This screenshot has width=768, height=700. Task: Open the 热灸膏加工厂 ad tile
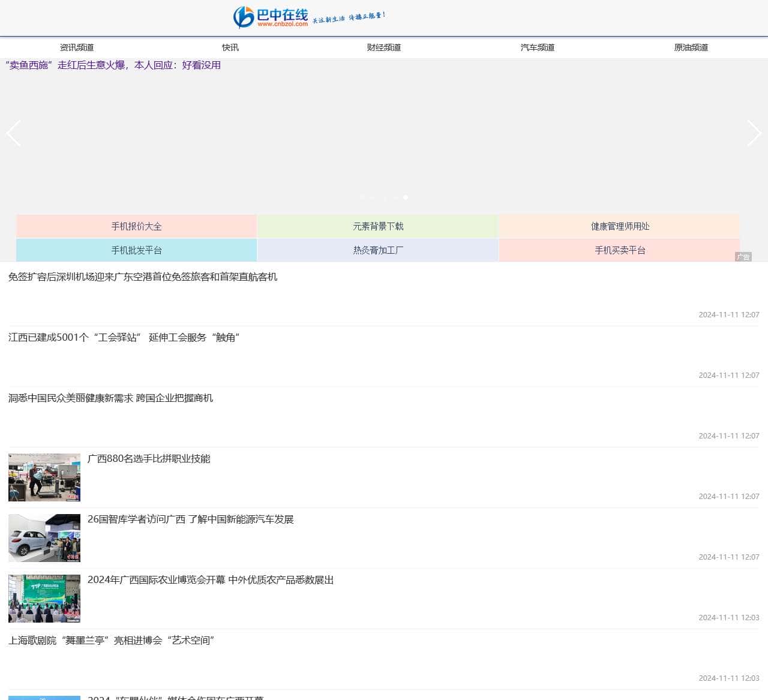tap(378, 250)
